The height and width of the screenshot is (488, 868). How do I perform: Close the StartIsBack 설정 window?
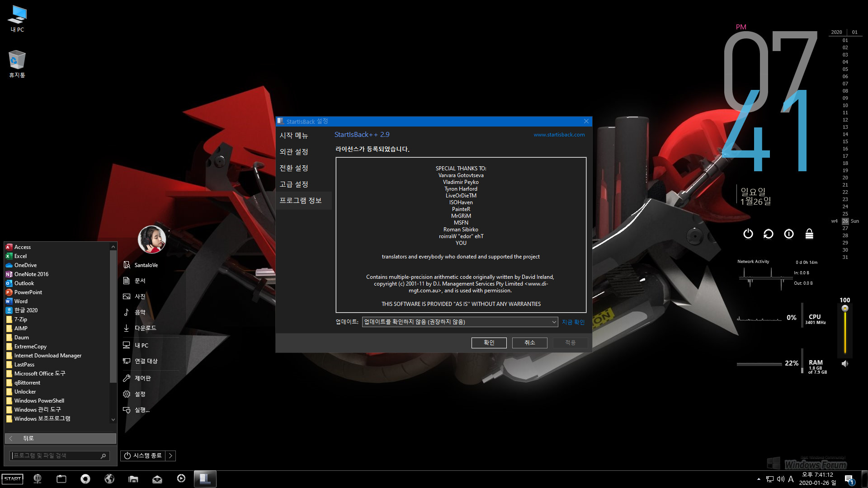(x=586, y=121)
